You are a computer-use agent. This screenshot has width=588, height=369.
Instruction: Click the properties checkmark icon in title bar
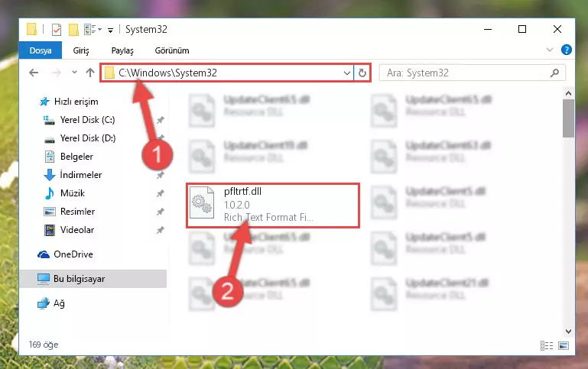point(57,29)
